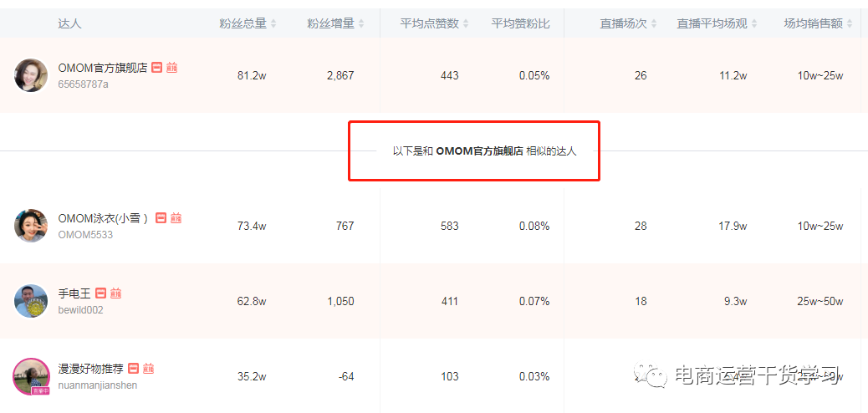
Task: Click 0.07% like-fan ratio value
Action: [x=534, y=302]
